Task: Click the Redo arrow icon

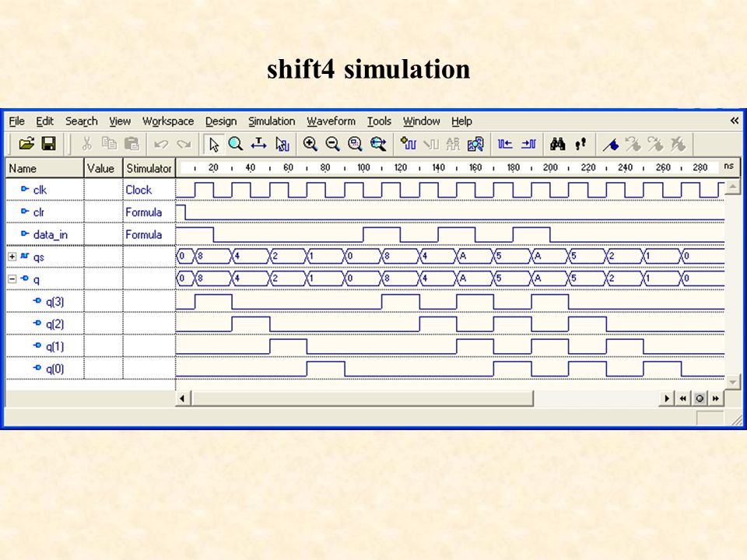Action: [184, 144]
